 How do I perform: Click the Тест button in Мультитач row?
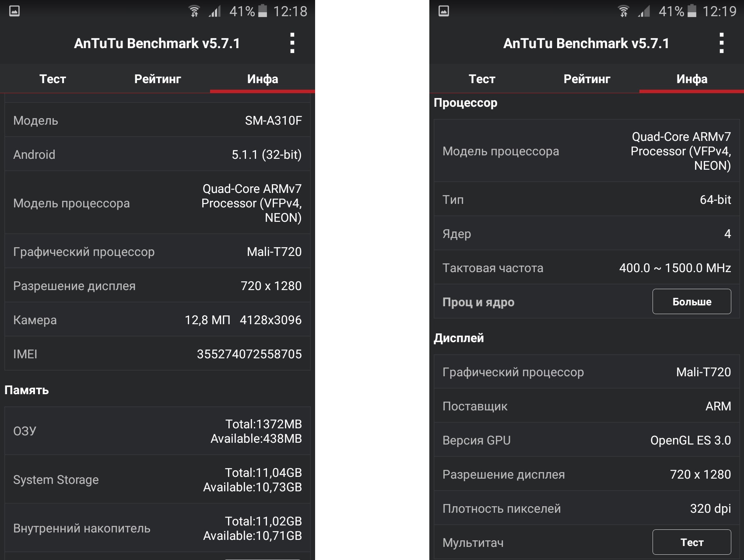(692, 542)
